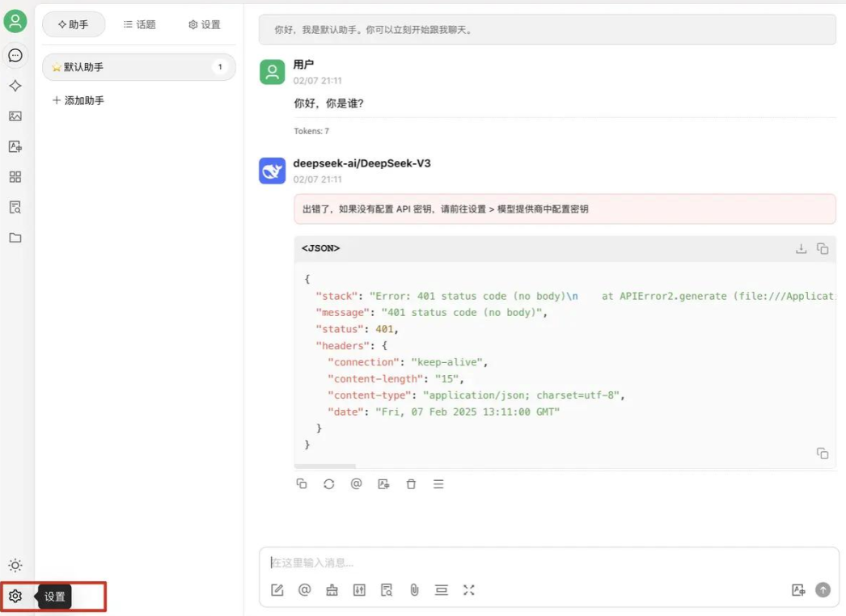The width and height of the screenshot is (846, 616).
Task: Click the JSON block horizontal scrollbar
Action: (325, 466)
